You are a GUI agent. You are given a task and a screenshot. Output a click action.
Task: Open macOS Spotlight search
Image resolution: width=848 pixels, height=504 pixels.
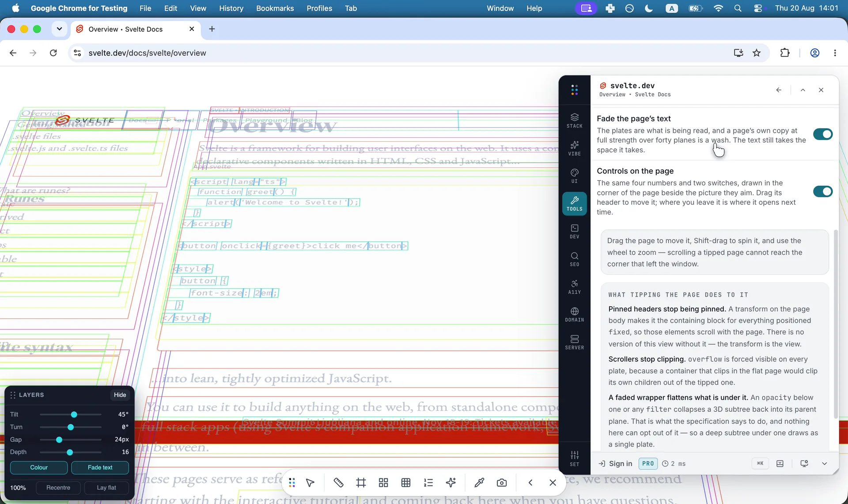(x=738, y=8)
